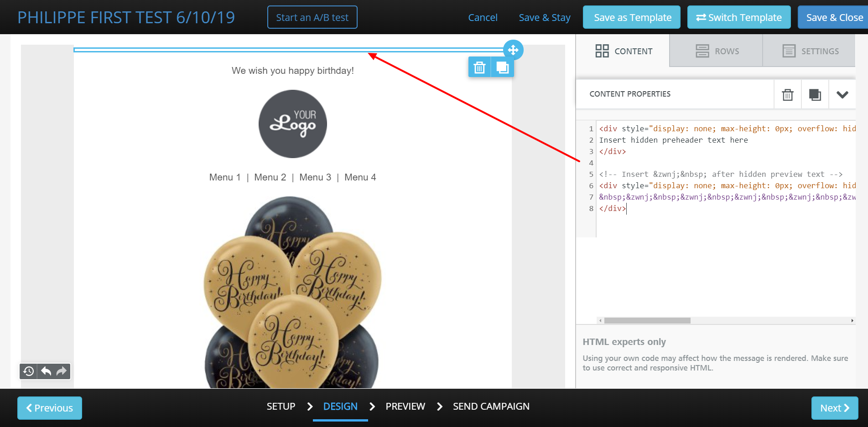Jump to SEND CAMPAIGN step
The image size is (868, 427).
pyautogui.click(x=491, y=406)
